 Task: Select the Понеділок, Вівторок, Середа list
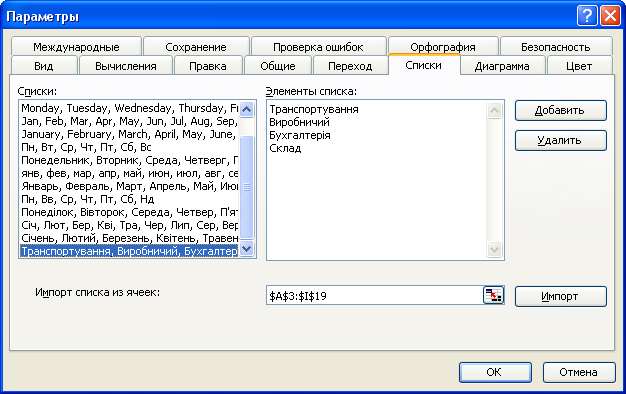coord(129,212)
